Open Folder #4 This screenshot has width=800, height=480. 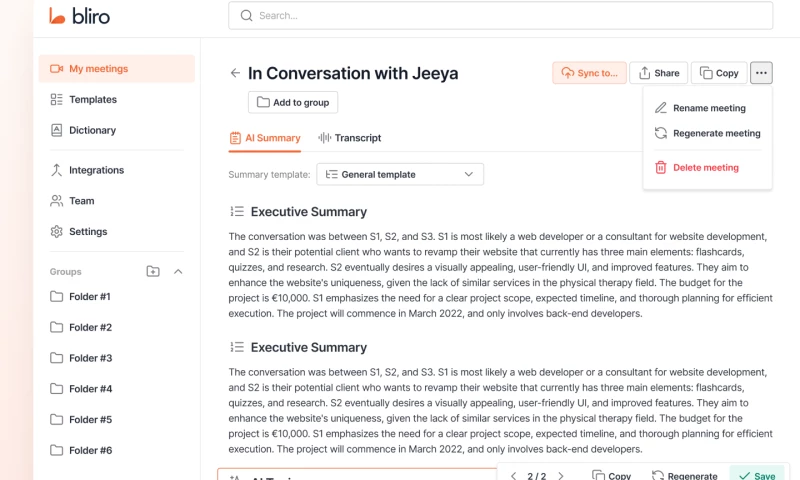[x=90, y=389]
